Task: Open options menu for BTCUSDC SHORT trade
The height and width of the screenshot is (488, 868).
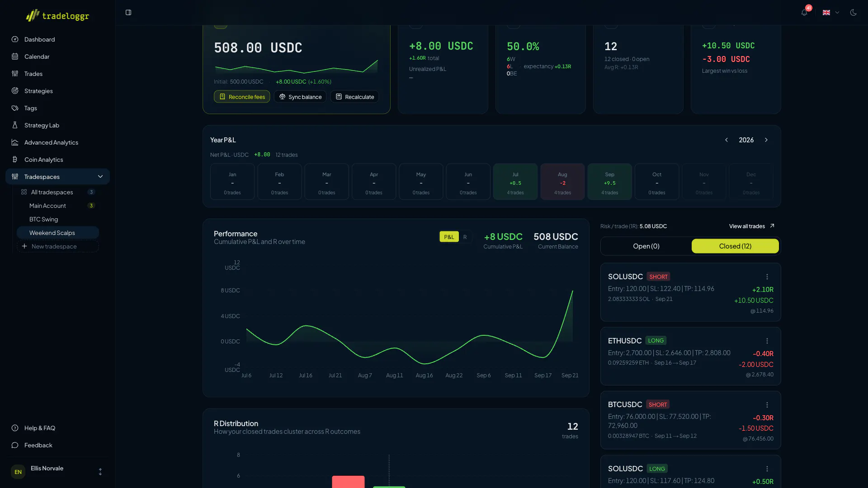Action: 767,405
